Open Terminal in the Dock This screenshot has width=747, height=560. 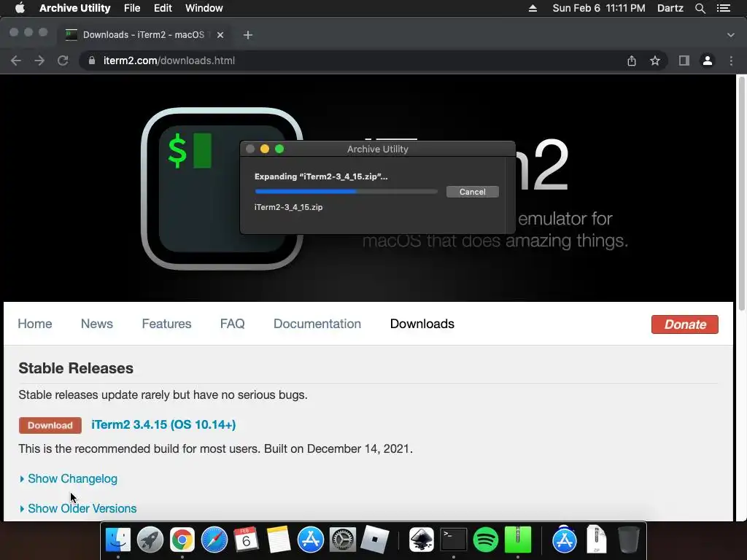point(453,540)
